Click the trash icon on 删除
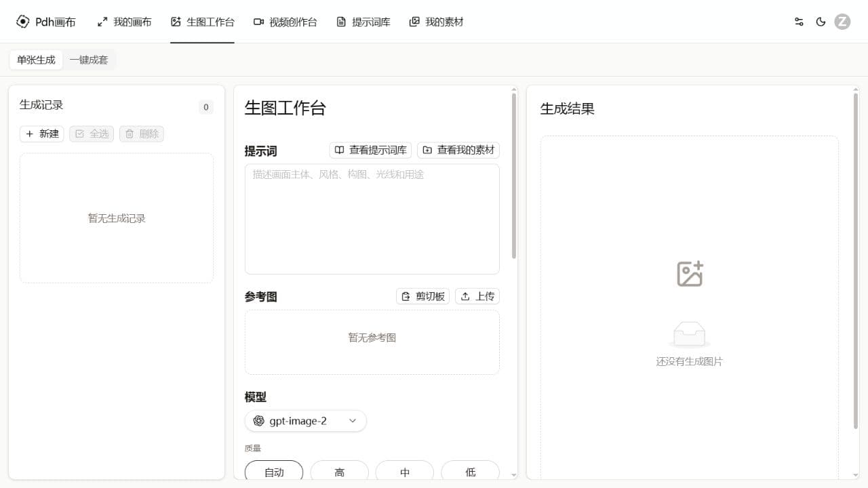 point(130,134)
